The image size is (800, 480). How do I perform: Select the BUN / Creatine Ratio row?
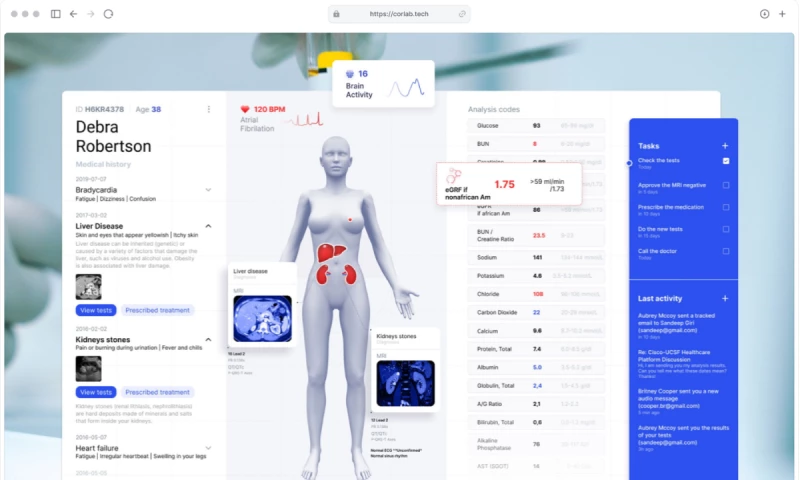pos(536,236)
